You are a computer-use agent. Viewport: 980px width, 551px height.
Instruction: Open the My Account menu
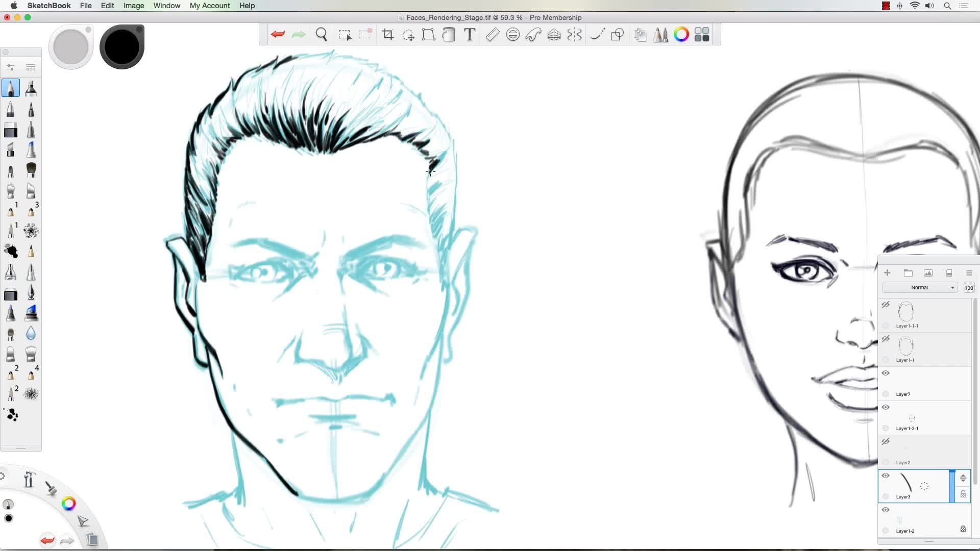pyautogui.click(x=209, y=6)
